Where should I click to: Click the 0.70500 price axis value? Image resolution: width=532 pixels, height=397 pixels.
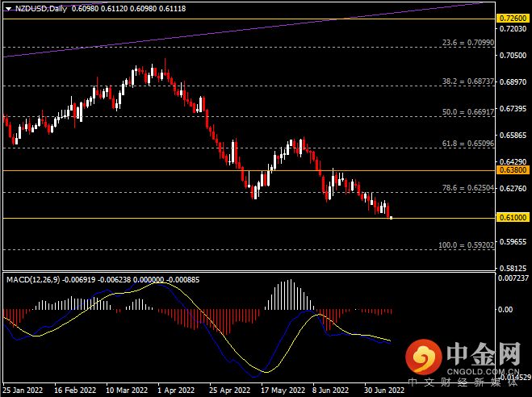pyautogui.click(x=513, y=55)
